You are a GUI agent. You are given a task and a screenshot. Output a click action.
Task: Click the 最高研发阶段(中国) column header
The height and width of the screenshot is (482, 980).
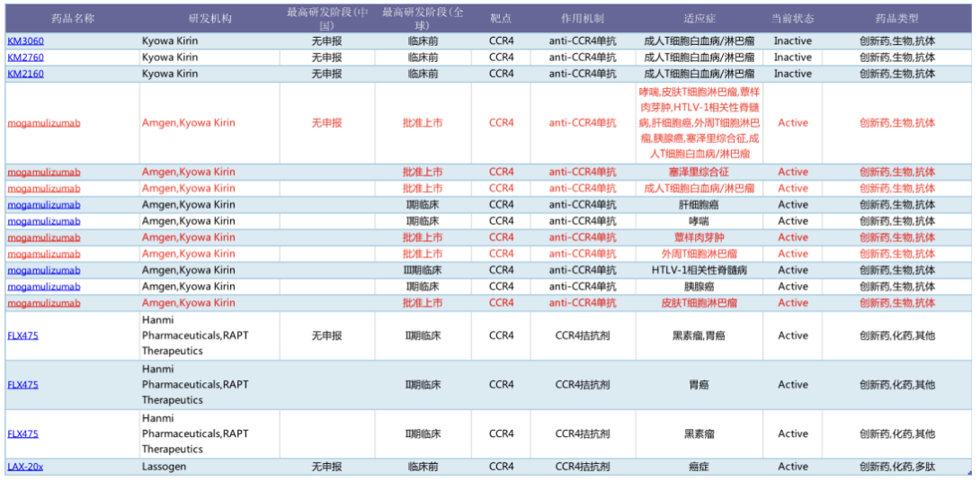coord(327,19)
